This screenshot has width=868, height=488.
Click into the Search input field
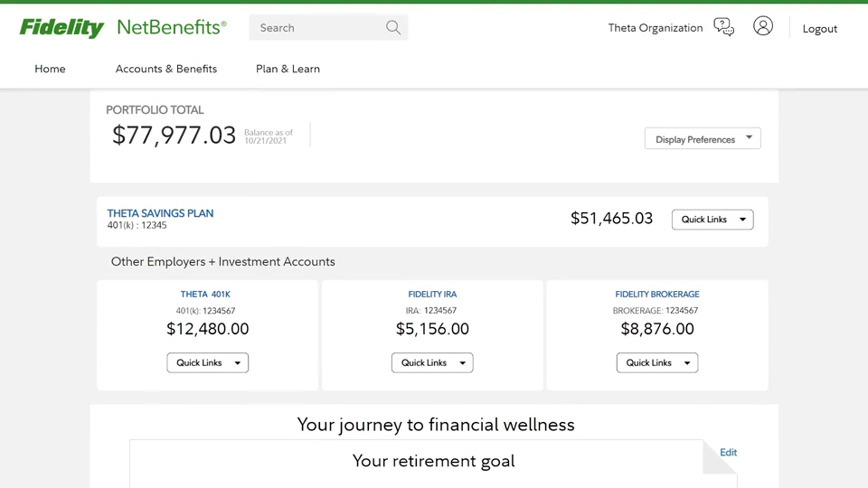316,28
